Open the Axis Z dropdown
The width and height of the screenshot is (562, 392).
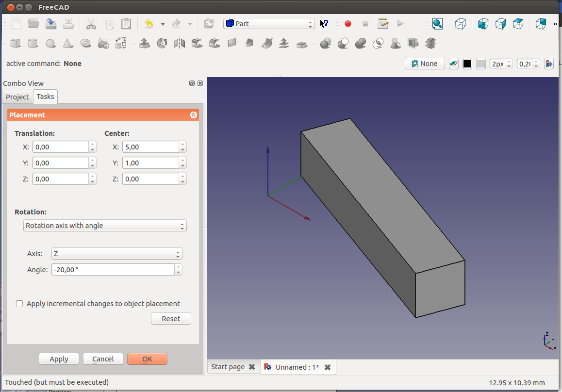pos(116,254)
